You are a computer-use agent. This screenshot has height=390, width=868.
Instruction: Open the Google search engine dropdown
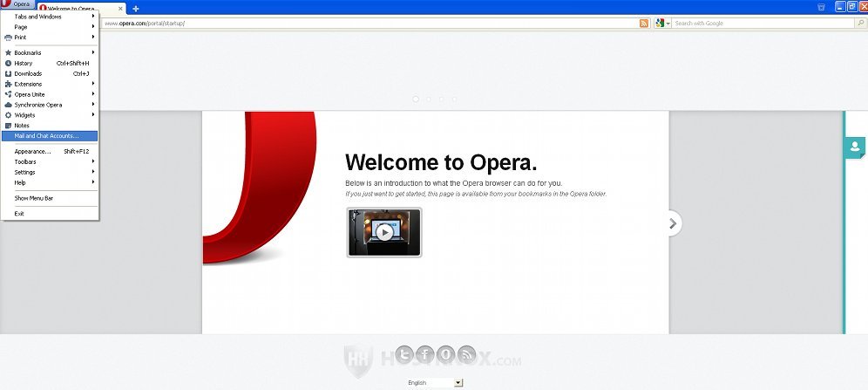pyautogui.click(x=662, y=24)
